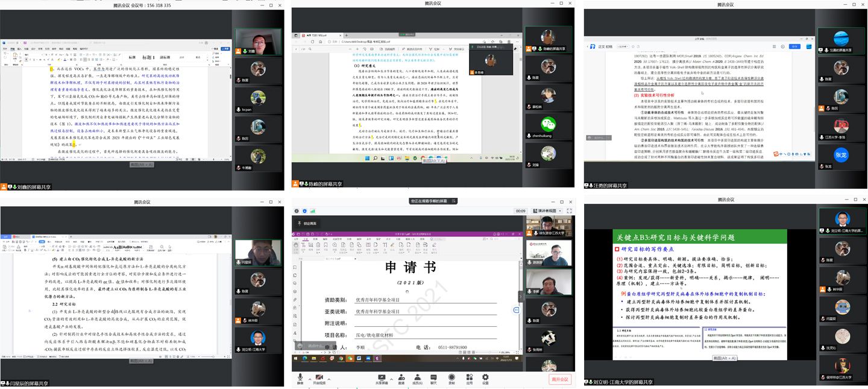
Task: Open 共享屏幕 screen share
Action: tap(381, 377)
